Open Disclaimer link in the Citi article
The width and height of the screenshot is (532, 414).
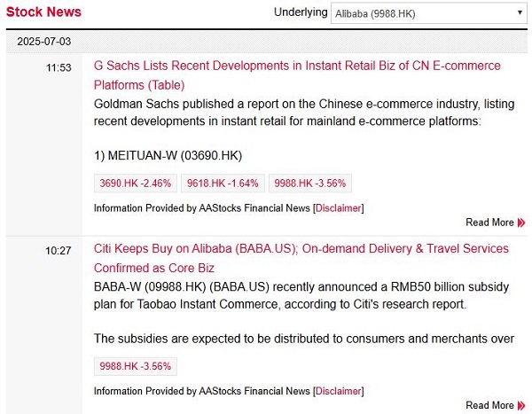coord(339,391)
